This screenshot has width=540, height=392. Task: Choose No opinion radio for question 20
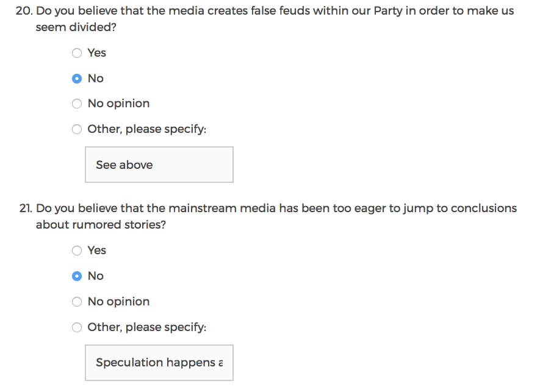(x=77, y=104)
